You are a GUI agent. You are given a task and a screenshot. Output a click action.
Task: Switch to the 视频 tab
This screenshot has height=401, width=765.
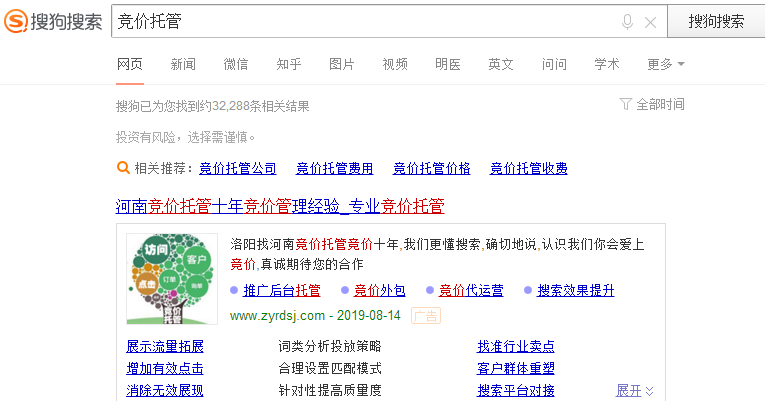tap(395, 64)
